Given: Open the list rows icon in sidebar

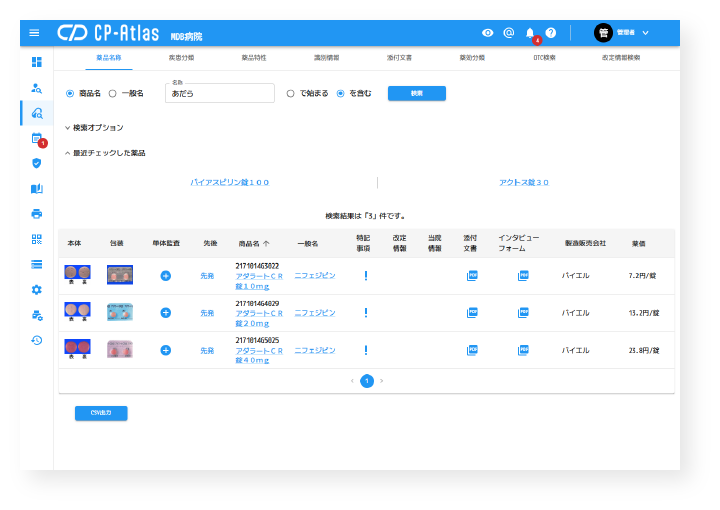Looking at the screenshot, I should pyautogui.click(x=37, y=264).
